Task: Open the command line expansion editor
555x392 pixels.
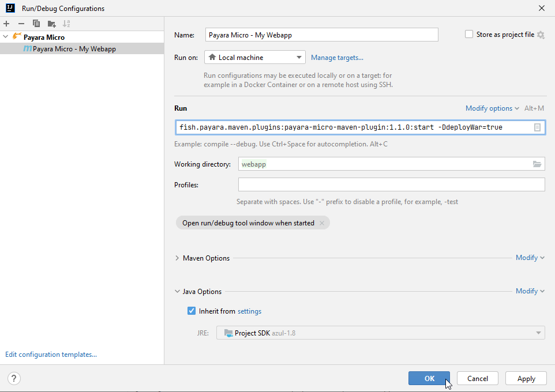Action: coord(538,127)
